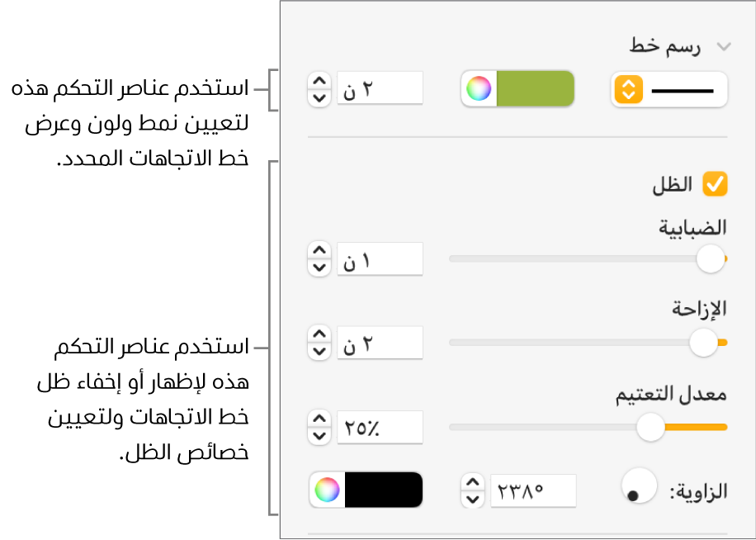Viewport: 756px width, 540px height.
Task: Increase blur value with up stepper
Action: tap(318, 250)
